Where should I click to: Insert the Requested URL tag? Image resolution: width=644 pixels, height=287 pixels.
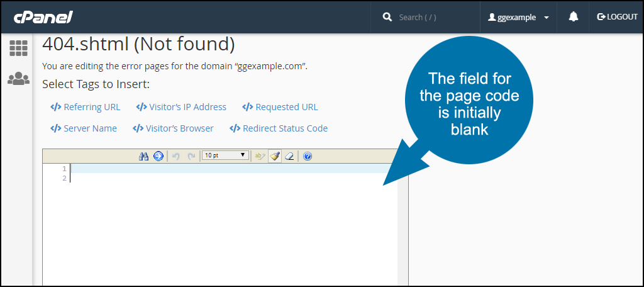(x=280, y=107)
